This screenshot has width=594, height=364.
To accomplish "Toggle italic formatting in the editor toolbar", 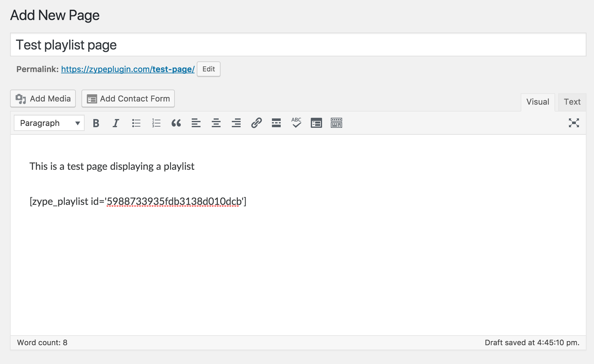I will [116, 123].
